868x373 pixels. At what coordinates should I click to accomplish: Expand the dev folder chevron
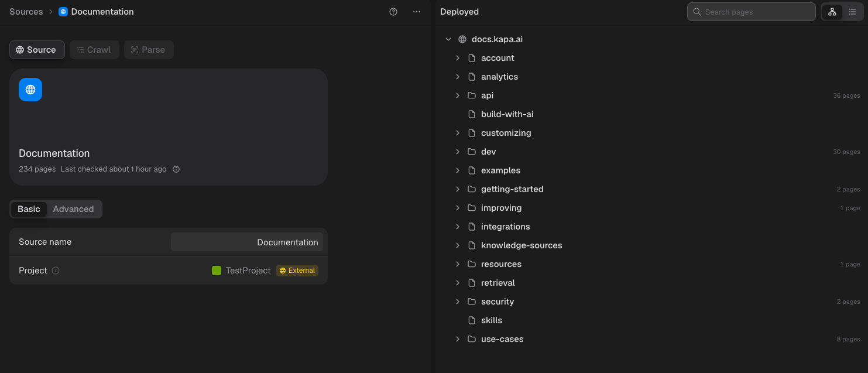click(458, 152)
